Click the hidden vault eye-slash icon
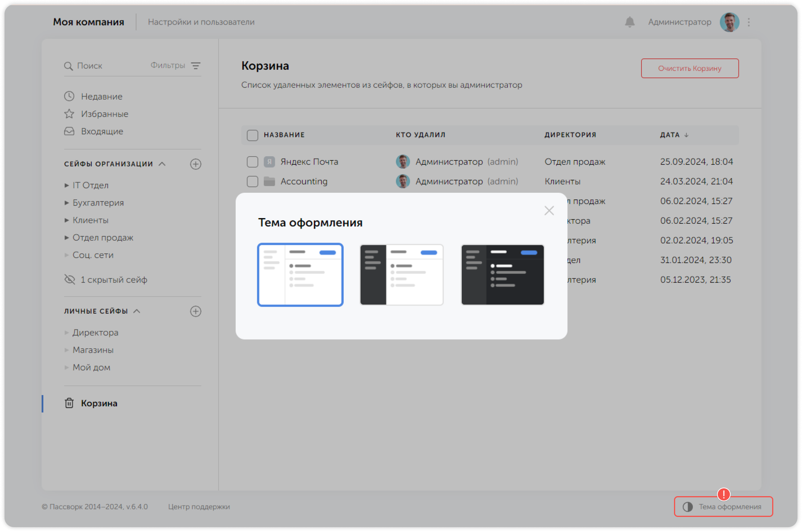 tap(70, 280)
